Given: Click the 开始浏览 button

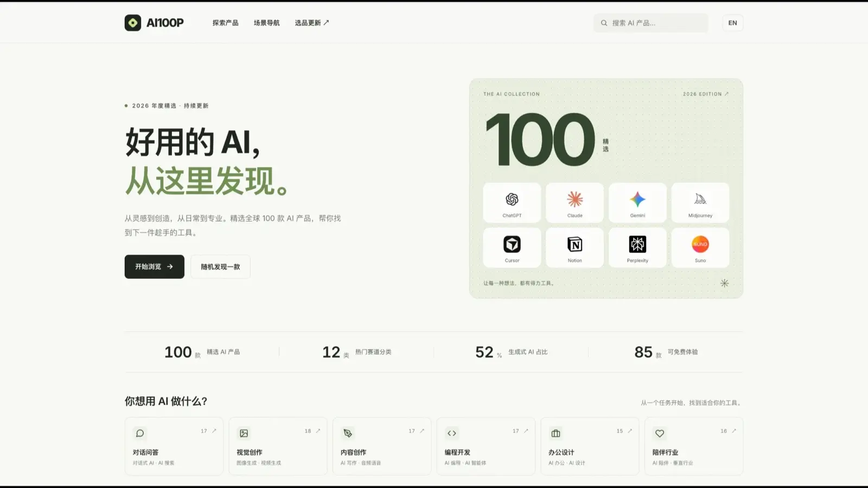Looking at the screenshot, I should (155, 267).
